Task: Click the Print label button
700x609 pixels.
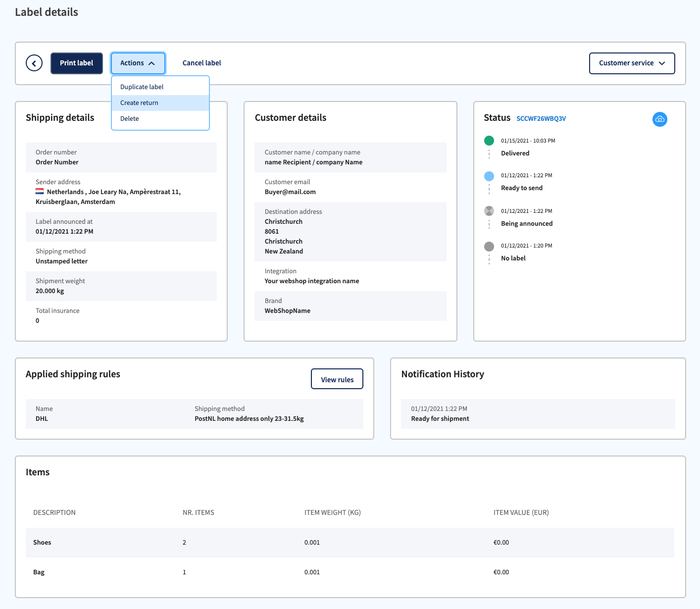Action: click(x=76, y=63)
